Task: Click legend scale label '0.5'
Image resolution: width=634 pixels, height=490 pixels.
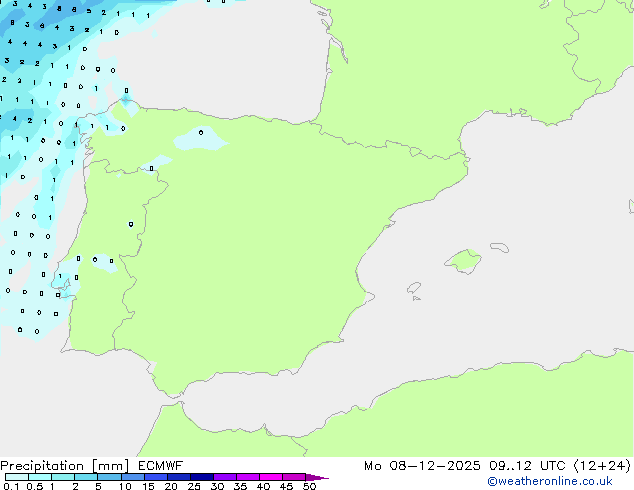Action: pyautogui.click(x=35, y=486)
